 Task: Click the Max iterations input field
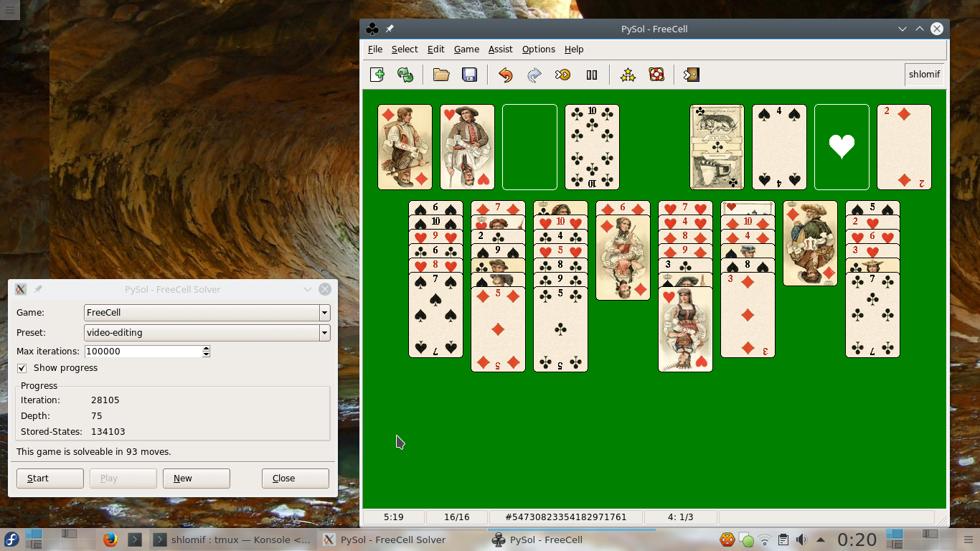[143, 352]
